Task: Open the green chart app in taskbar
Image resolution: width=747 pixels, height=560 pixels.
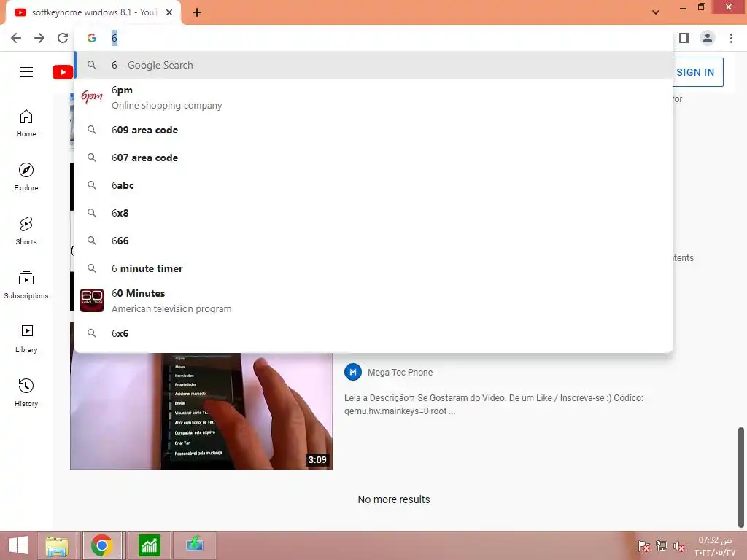Action: (149, 545)
